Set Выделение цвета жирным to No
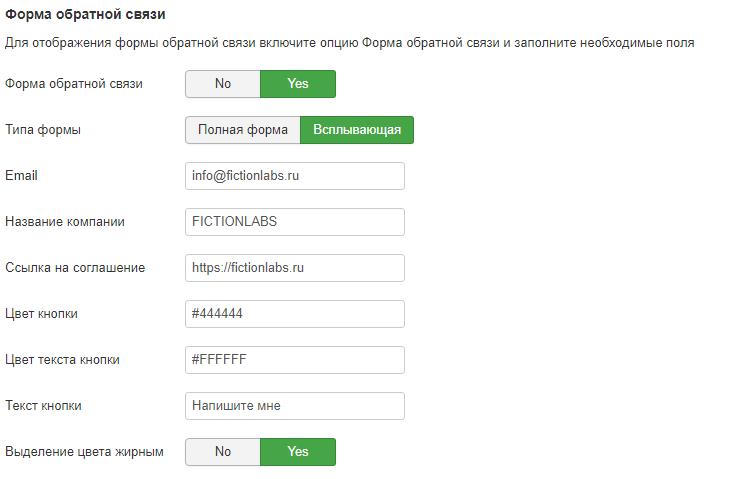This screenshot has height=479, width=747. coord(223,452)
